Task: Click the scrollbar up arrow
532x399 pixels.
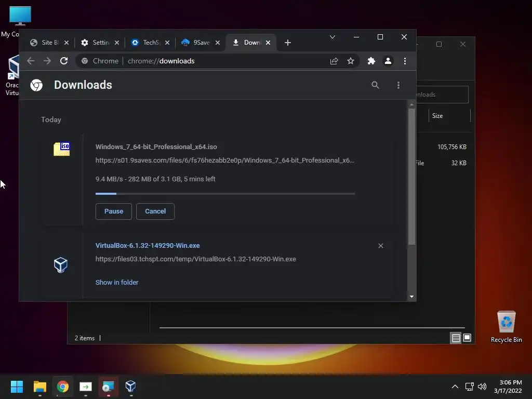Action: pyautogui.click(x=411, y=105)
